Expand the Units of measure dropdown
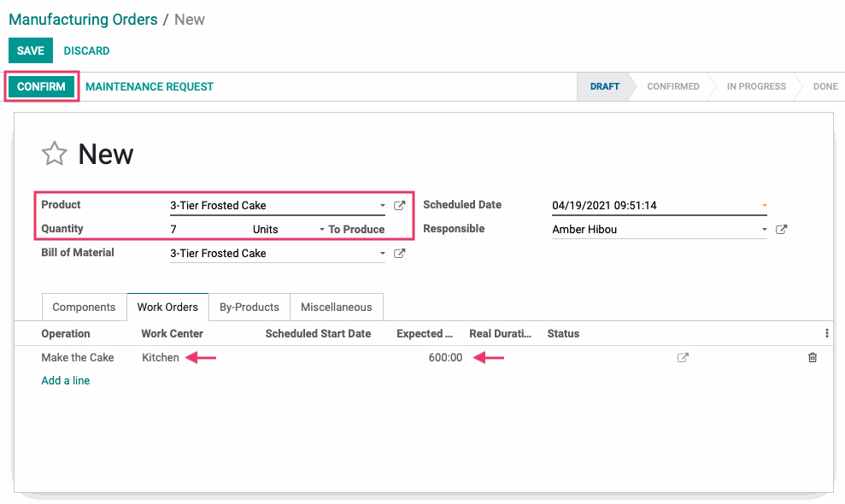The width and height of the screenshot is (845, 504). point(322,230)
